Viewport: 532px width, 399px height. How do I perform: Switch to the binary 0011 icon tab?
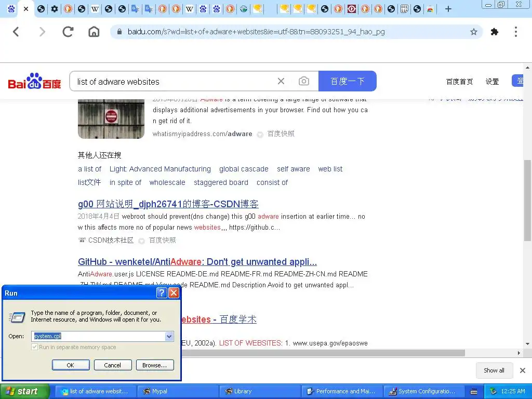pyautogui.click(x=404, y=9)
